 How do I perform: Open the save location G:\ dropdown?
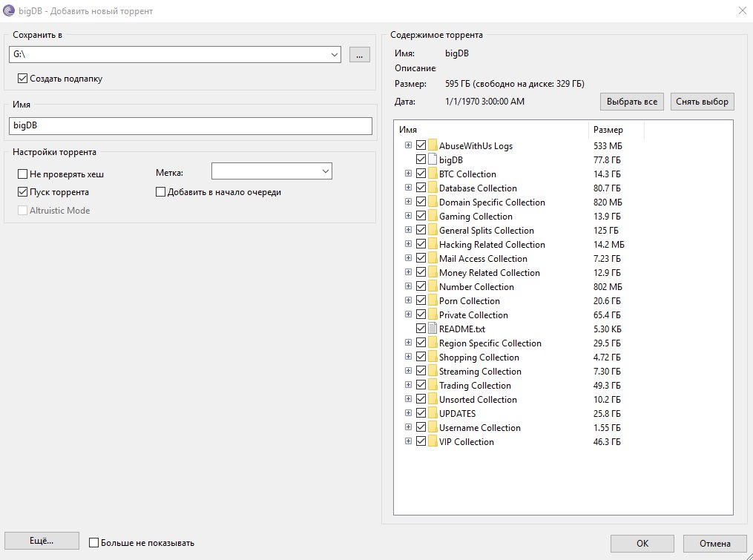(x=335, y=55)
